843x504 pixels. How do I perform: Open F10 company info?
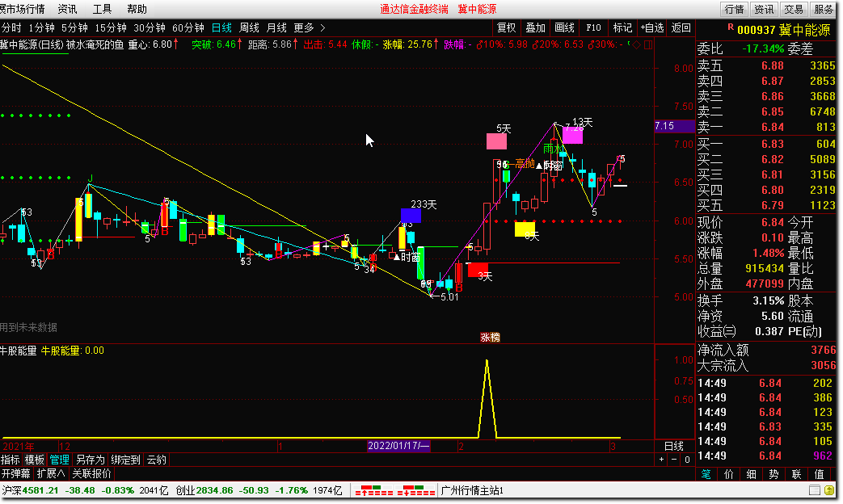593,27
